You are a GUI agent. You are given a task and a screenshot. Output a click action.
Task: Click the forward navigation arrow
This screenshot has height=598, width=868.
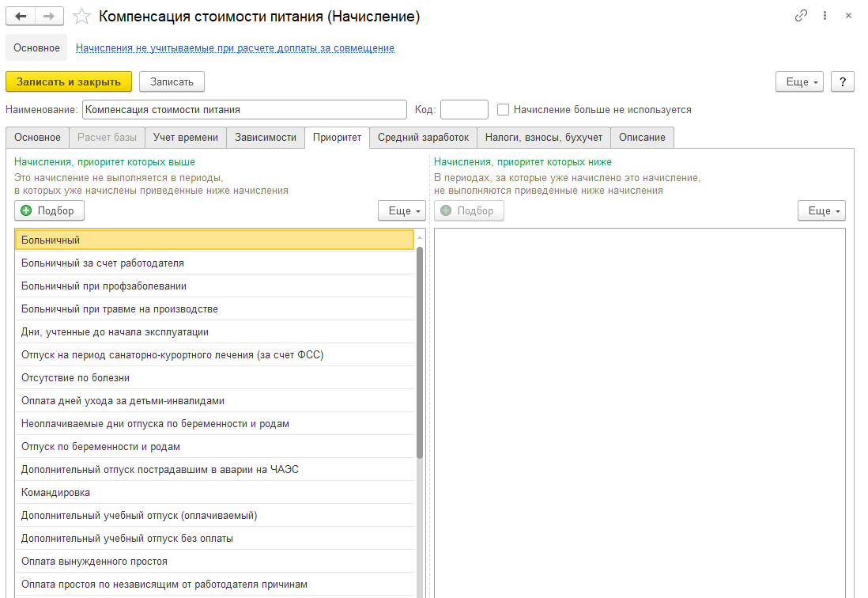pos(49,16)
